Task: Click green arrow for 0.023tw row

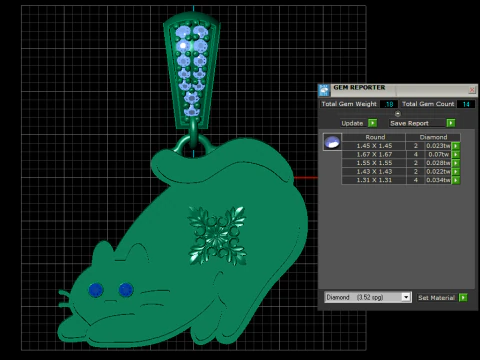Action: [x=456, y=146]
